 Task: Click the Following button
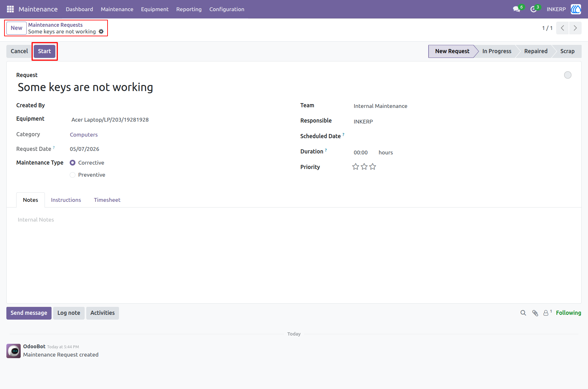pyautogui.click(x=569, y=313)
